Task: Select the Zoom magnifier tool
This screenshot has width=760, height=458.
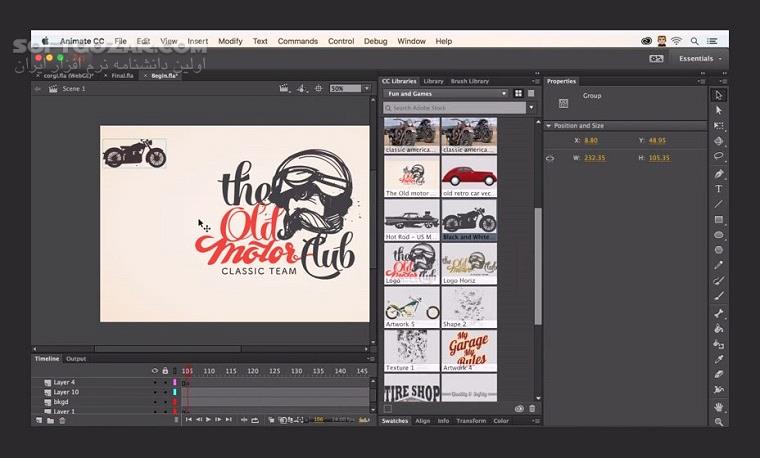Action: 719,422
